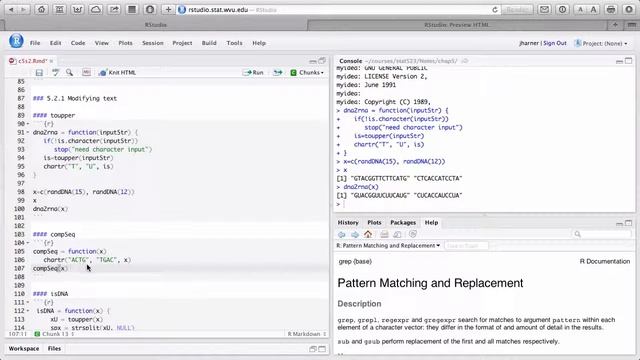Click the find in topic field

466,246
